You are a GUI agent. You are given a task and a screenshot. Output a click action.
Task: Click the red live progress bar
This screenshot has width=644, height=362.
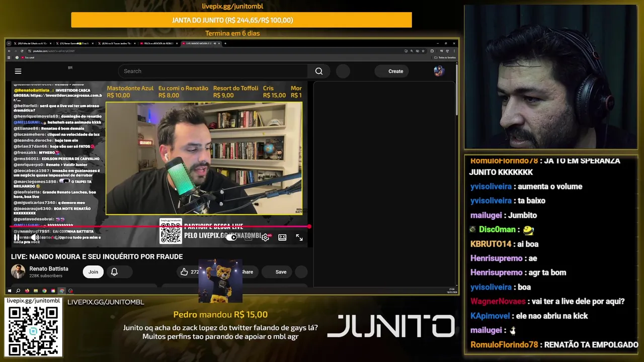coord(159,227)
